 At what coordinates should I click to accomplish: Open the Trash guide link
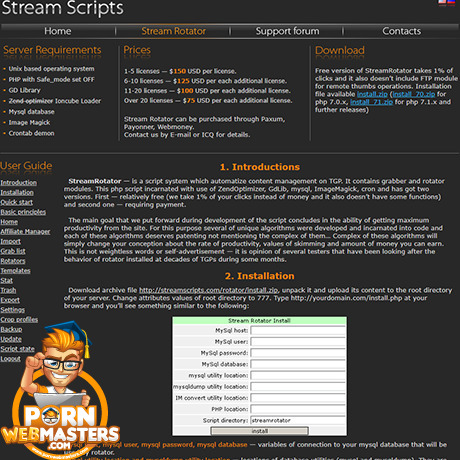pyautogui.click(x=8, y=290)
